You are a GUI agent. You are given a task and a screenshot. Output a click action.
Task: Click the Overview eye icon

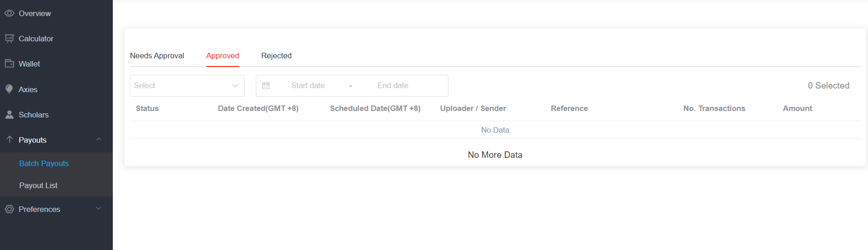click(9, 13)
